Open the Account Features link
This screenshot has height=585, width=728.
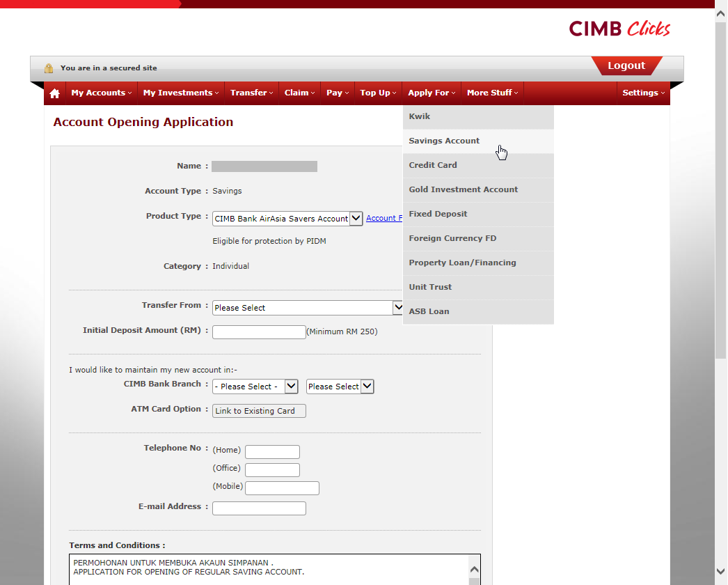(384, 218)
